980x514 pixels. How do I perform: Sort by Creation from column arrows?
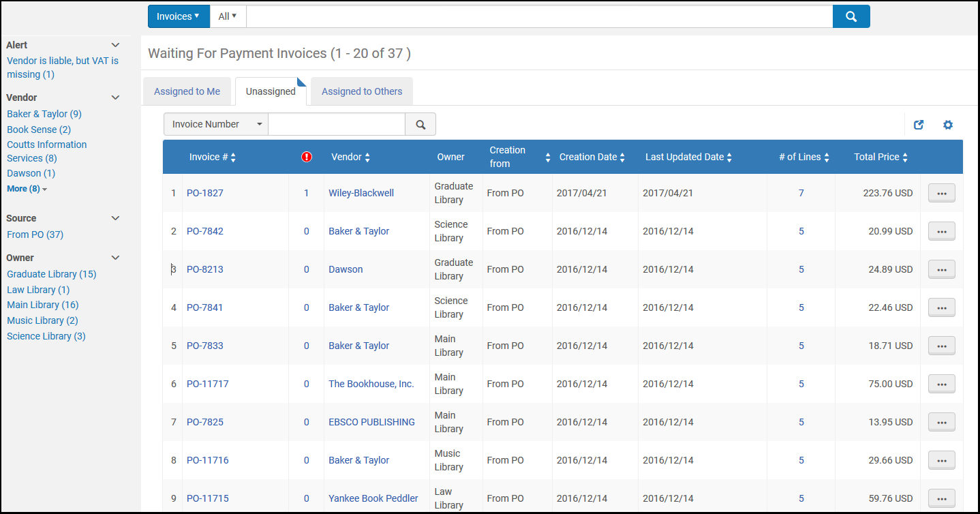pos(548,157)
